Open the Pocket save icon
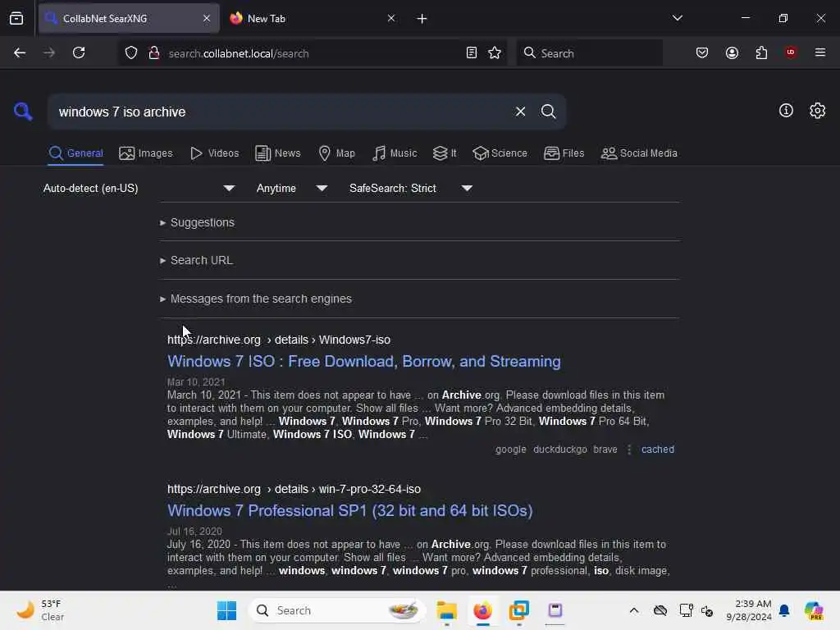 click(x=702, y=53)
